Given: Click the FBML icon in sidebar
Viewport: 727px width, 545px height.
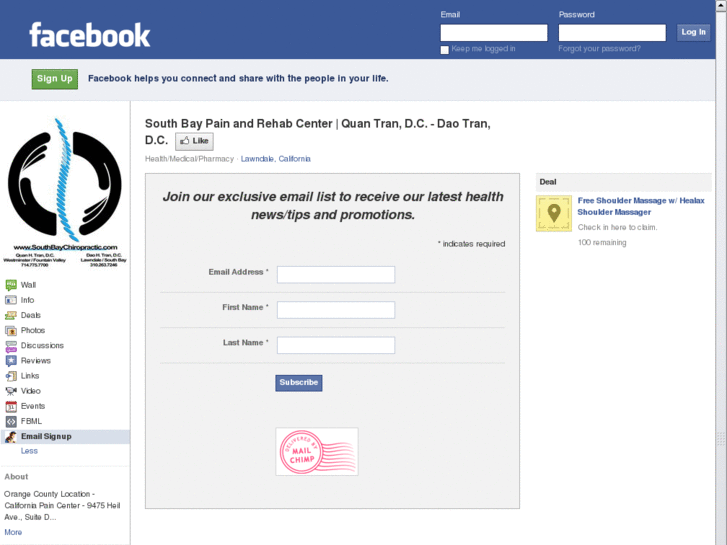Looking at the screenshot, I should (11, 422).
